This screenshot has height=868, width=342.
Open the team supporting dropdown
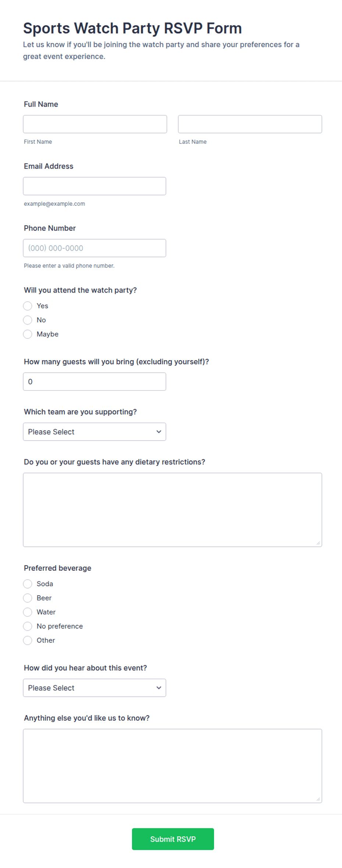coord(95,432)
